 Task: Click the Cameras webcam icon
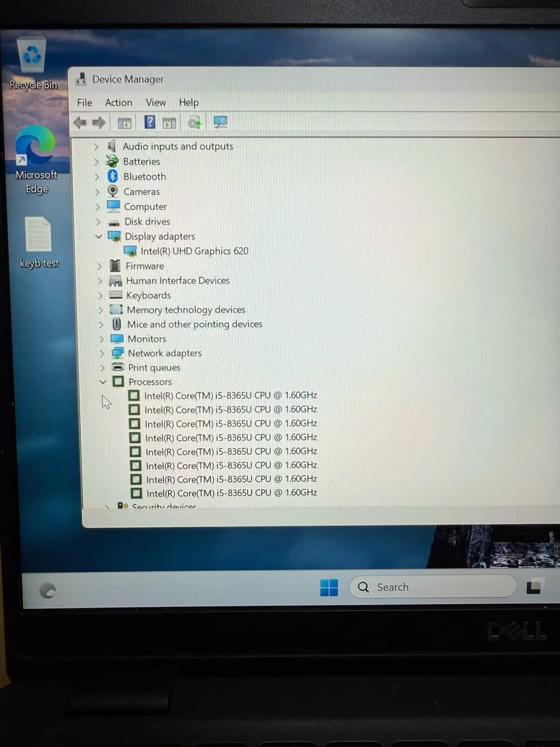point(113,191)
